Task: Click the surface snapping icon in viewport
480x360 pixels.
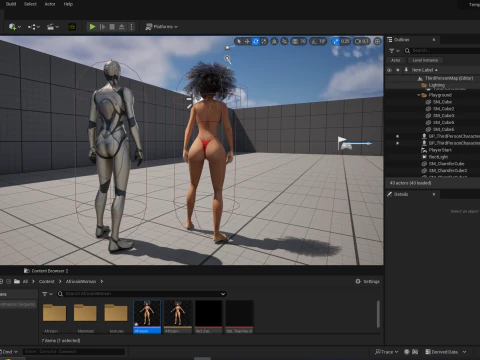Action: coord(284,41)
